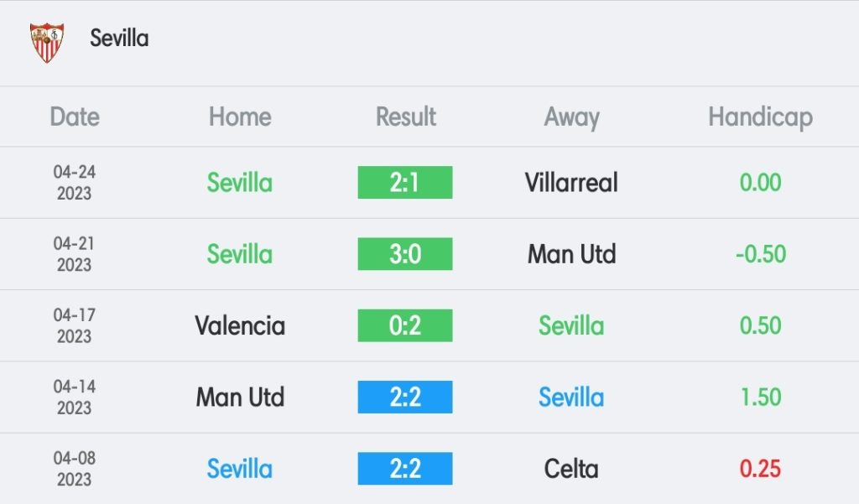This screenshot has width=859, height=504.
Task: Click Valencia home team name
Action: (240, 325)
